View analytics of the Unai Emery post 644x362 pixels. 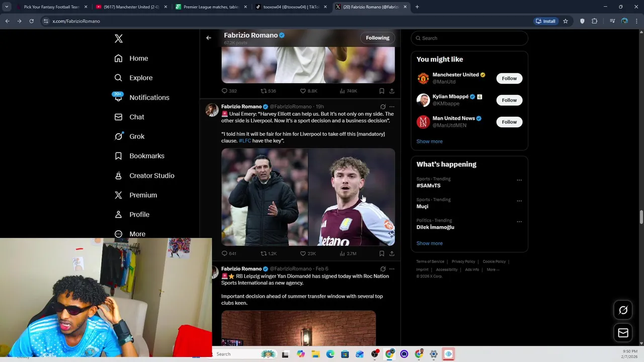(x=348, y=253)
